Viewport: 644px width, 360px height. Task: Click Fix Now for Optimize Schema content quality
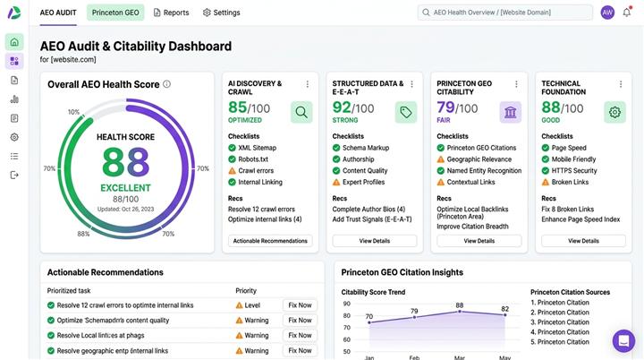click(300, 320)
